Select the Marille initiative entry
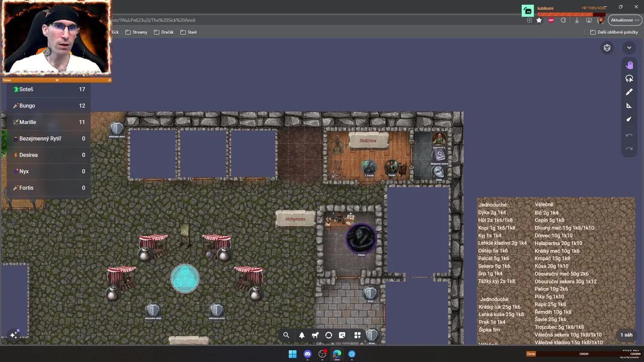The height and width of the screenshot is (362, 644). 49,122
